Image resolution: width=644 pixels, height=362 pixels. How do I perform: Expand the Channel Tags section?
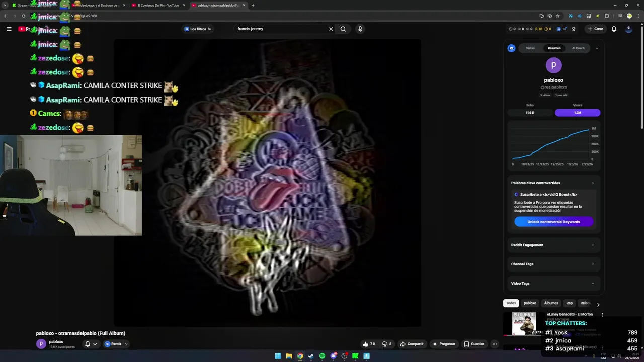point(553,264)
